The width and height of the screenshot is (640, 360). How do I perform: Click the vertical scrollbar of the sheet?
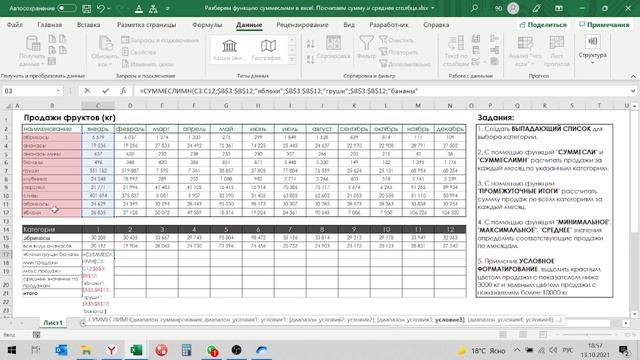pos(635,210)
